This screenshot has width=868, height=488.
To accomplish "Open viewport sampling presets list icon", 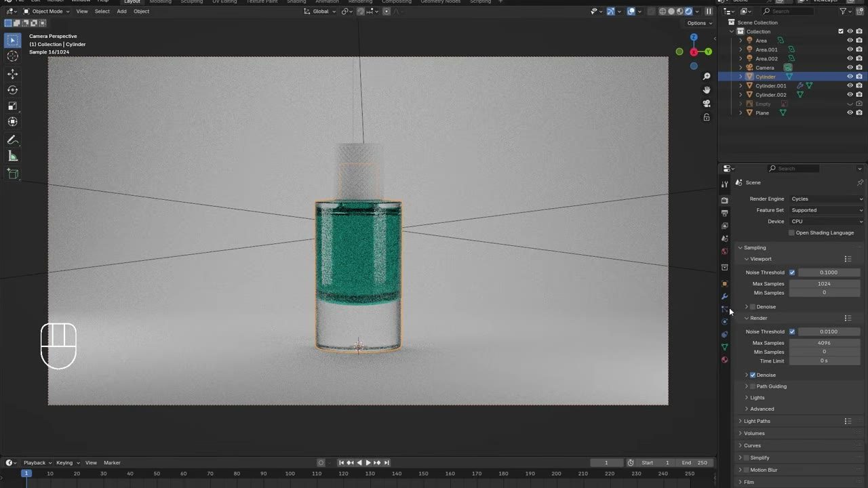I will coord(848,259).
